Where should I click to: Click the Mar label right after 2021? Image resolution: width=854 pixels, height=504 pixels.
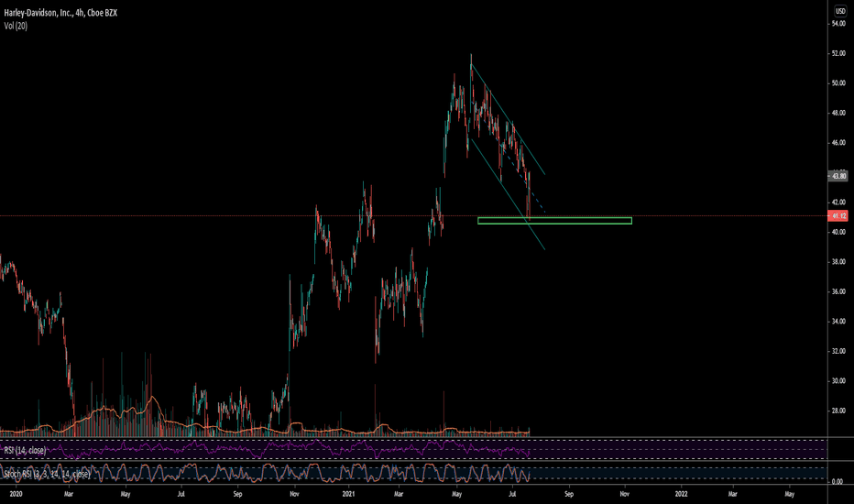click(399, 494)
